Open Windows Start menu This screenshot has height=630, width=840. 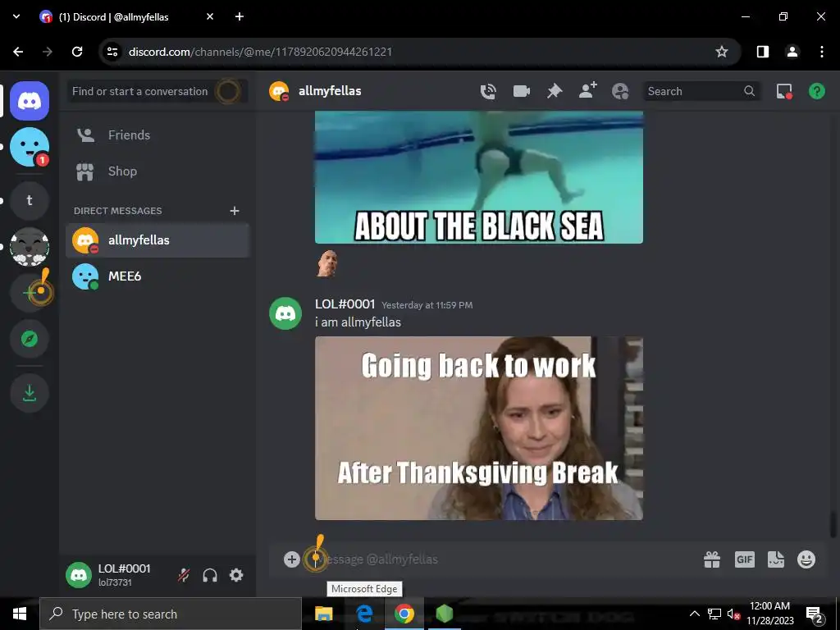tap(20, 614)
